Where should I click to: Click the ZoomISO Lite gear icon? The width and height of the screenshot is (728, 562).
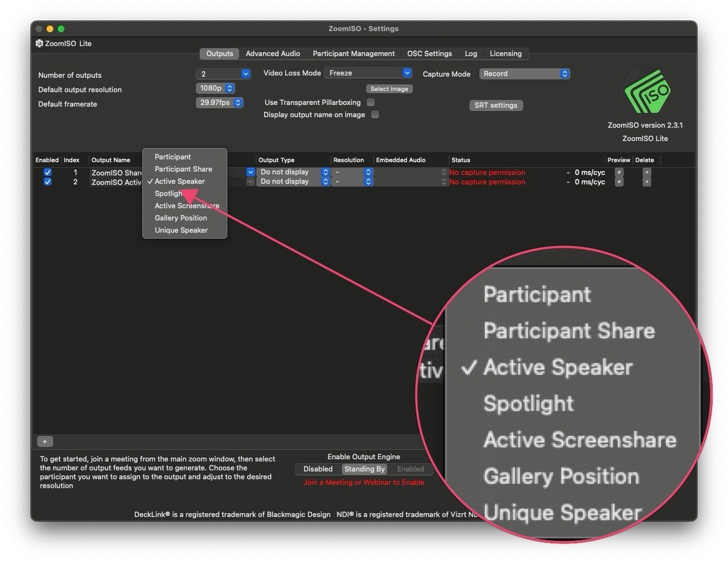click(39, 43)
